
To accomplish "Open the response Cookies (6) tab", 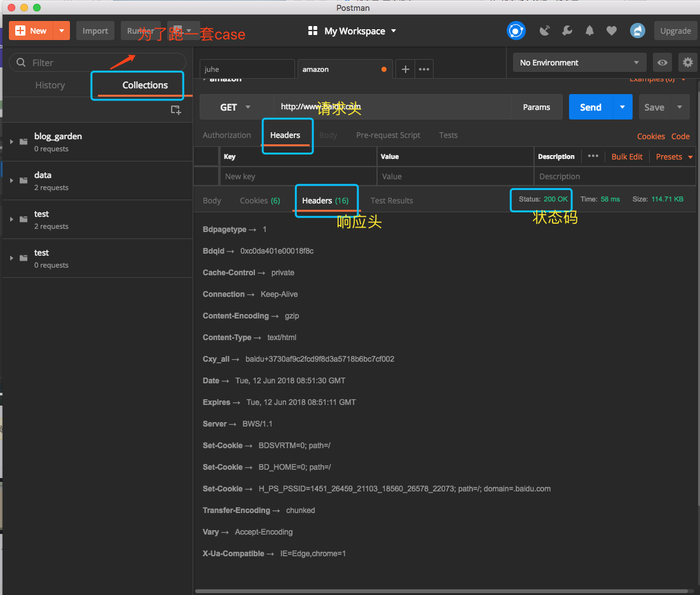I will coord(260,200).
